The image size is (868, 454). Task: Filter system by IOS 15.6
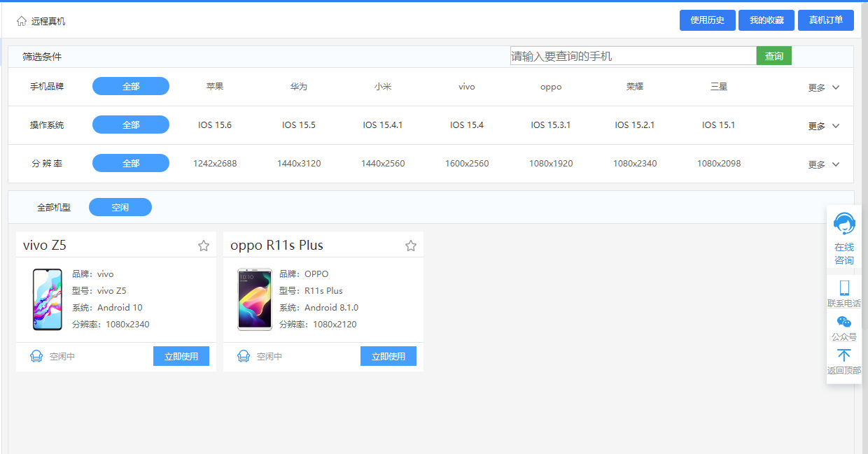(215, 125)
